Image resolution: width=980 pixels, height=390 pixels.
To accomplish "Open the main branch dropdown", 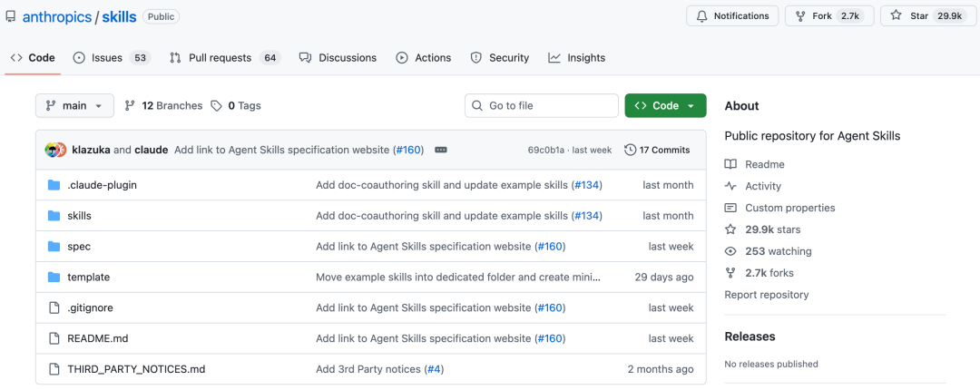I will (x=74, y=106).
